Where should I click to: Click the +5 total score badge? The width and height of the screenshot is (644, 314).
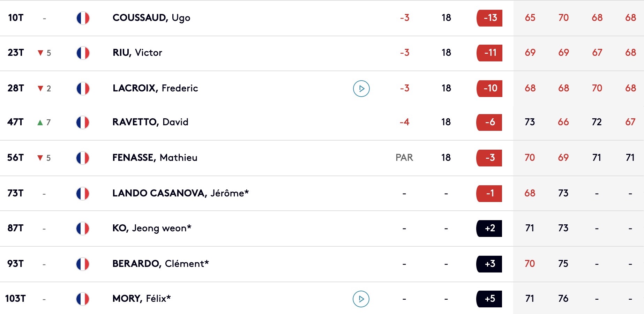coord(489,299)
